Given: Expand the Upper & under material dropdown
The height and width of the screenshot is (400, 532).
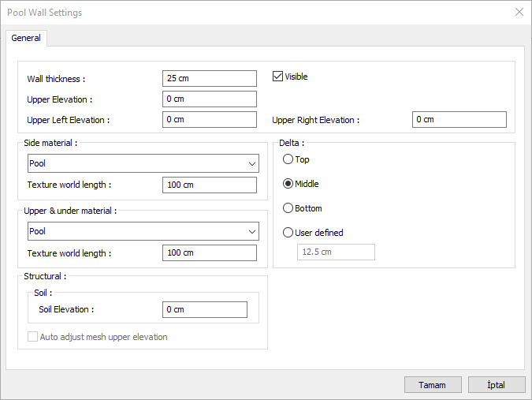Looking at the screenshot, I should [141, 232].
